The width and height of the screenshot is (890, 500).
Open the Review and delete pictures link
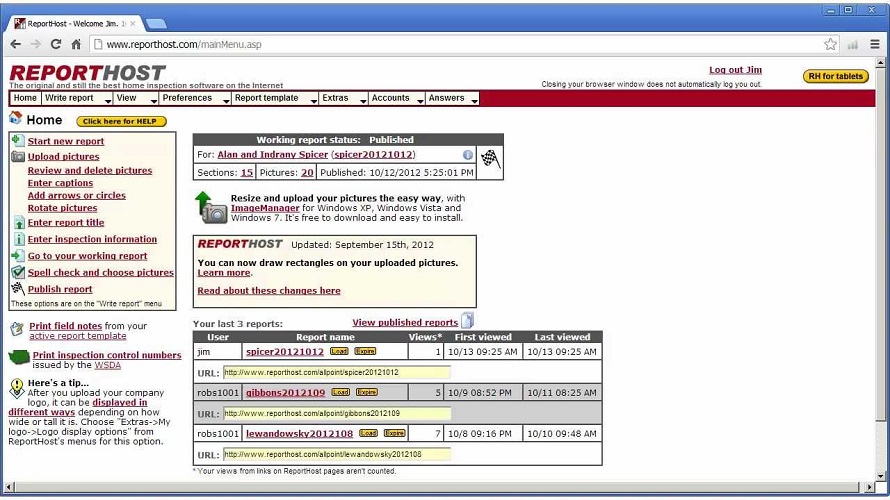[90, 170]
